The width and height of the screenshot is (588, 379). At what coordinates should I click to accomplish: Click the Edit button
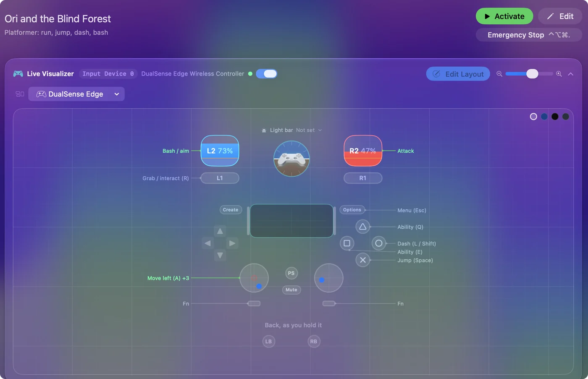(x=560, y=16)
